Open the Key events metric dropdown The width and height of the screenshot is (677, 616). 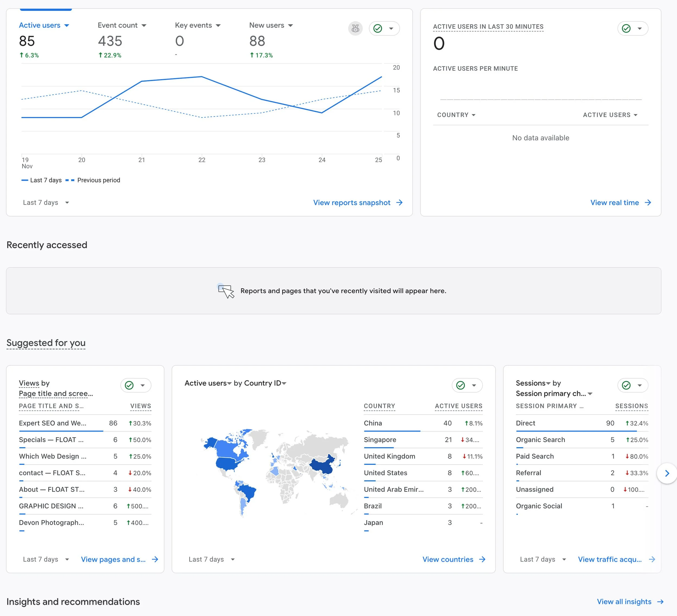click(x=218, y=25)
